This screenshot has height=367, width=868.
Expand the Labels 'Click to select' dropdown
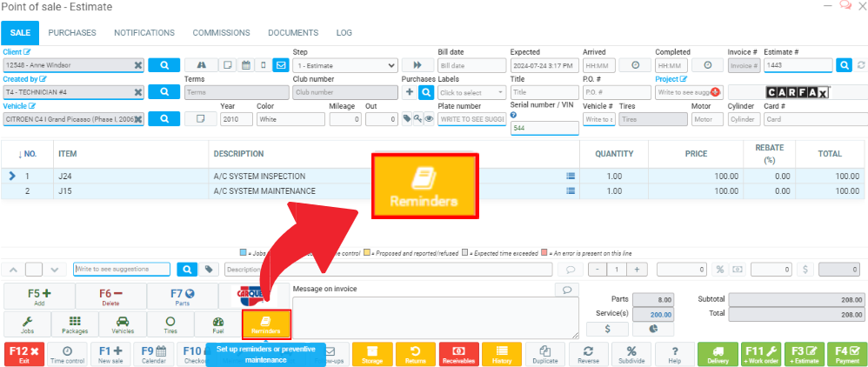pyautogui.click(x=471, y=92)
